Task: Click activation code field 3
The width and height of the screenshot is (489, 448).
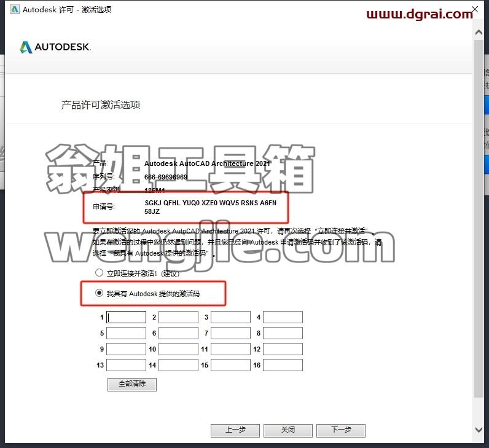Action: tap(231, 317)
